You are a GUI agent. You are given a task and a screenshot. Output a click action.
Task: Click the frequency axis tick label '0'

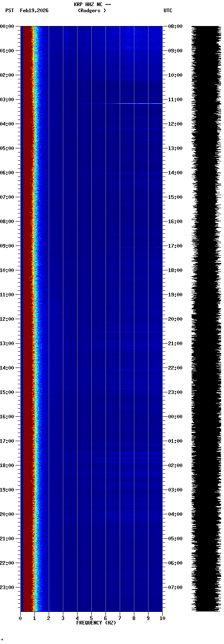coord(20,618)
